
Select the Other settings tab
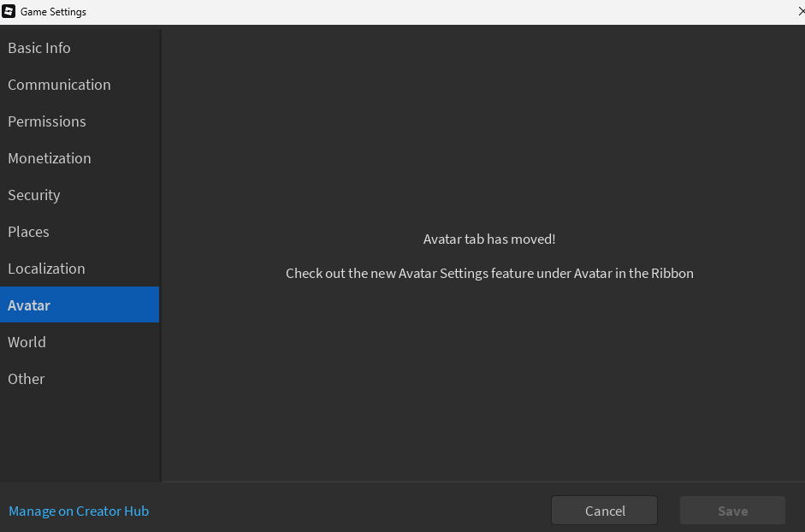pyautogui.click(x=26, y=379)
